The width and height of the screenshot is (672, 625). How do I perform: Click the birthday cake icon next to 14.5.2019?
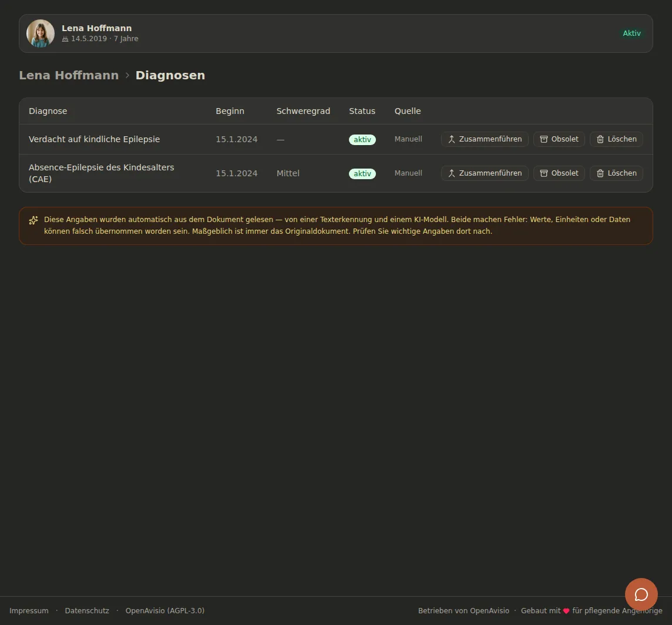tap(65, 39)
